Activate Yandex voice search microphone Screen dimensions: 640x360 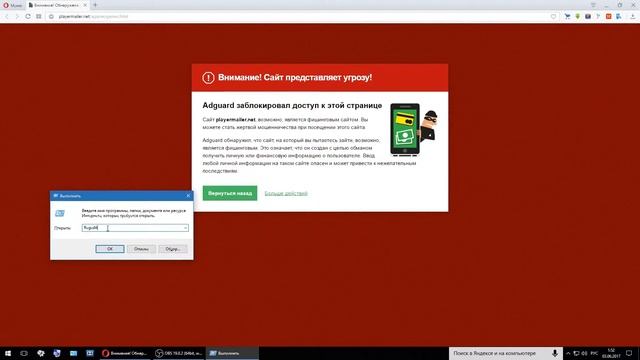pos(555,353)
